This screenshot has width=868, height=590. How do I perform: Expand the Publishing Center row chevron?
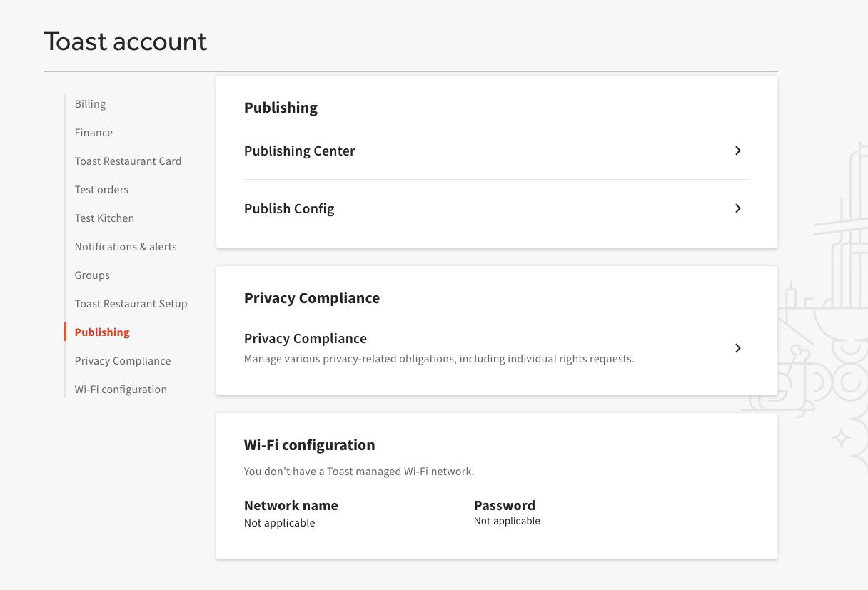[x=737, y=151]
